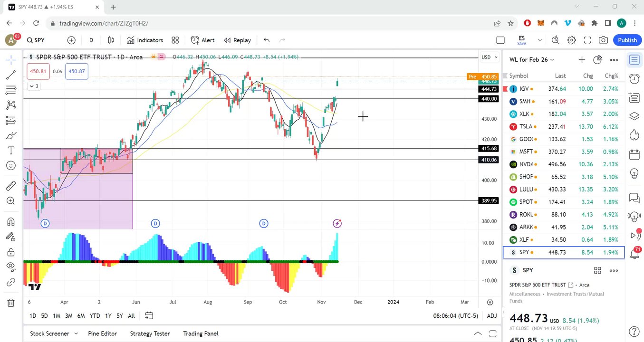
Task: Open indicator templates grid
Action: 175,40
